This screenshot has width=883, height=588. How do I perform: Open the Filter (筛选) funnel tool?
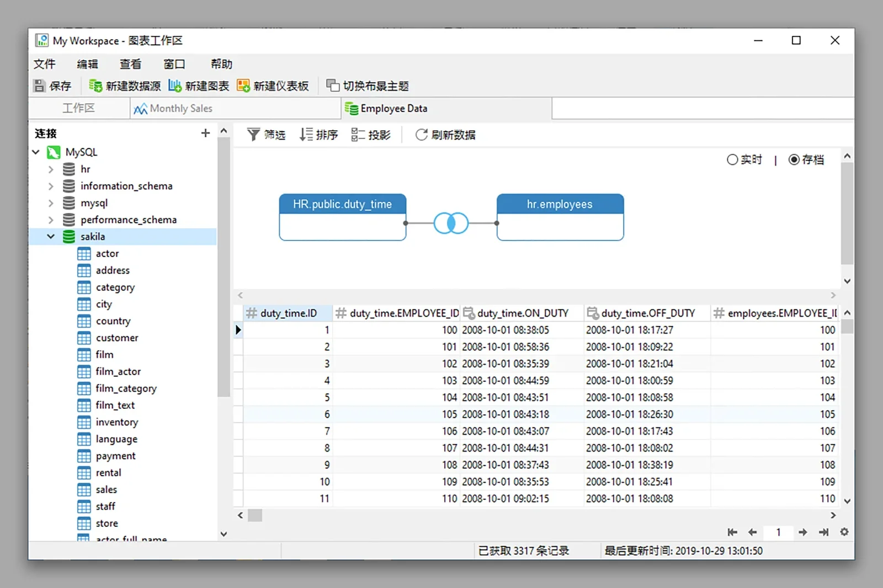[x=253, y=135]
